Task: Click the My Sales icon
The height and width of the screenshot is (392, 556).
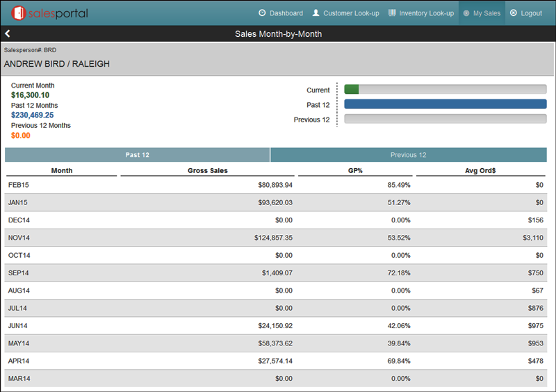Action: click(466, 13)
